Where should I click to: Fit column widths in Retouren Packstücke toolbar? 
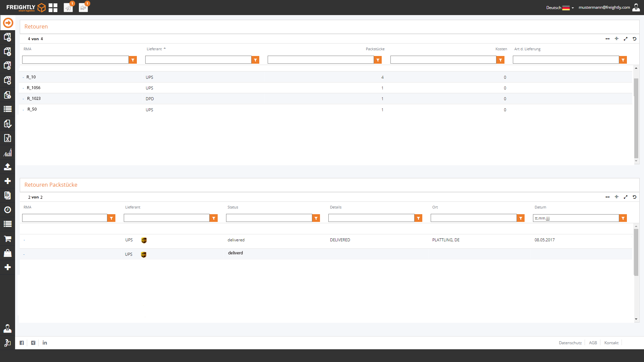coord(607,197)
